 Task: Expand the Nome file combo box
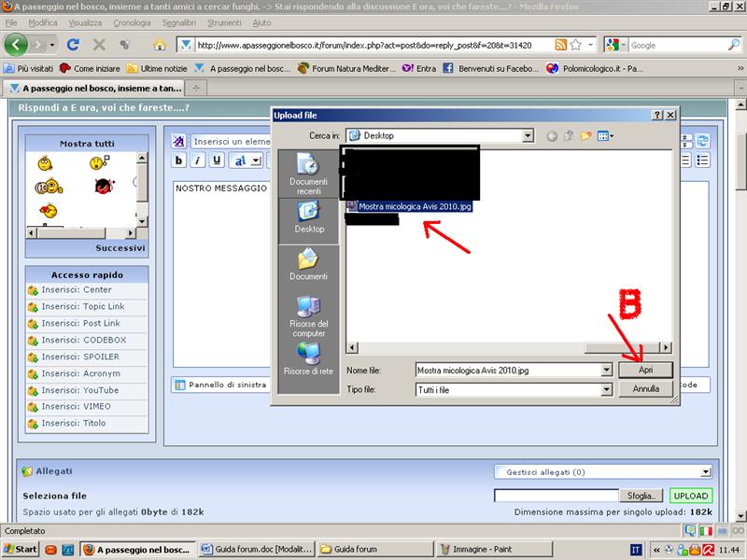tap(607, 370)
